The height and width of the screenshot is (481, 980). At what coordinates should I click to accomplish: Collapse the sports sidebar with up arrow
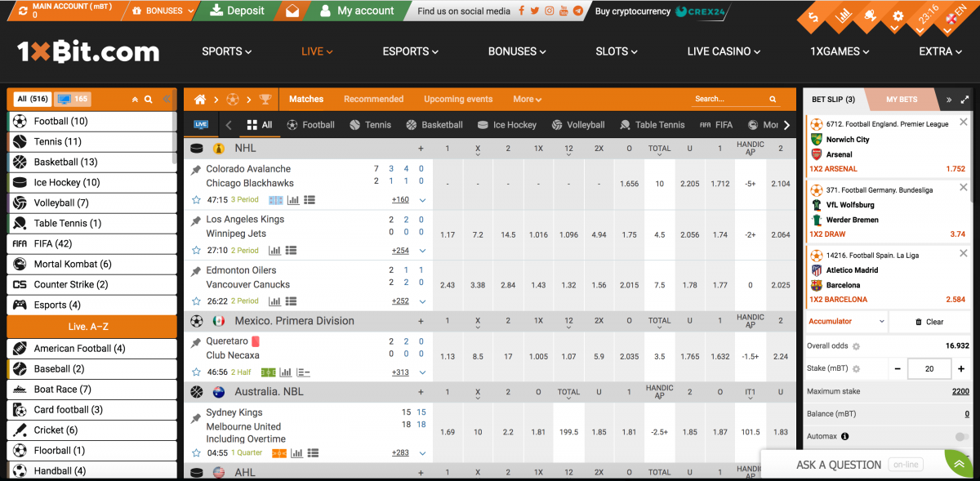tap(135, 100)
